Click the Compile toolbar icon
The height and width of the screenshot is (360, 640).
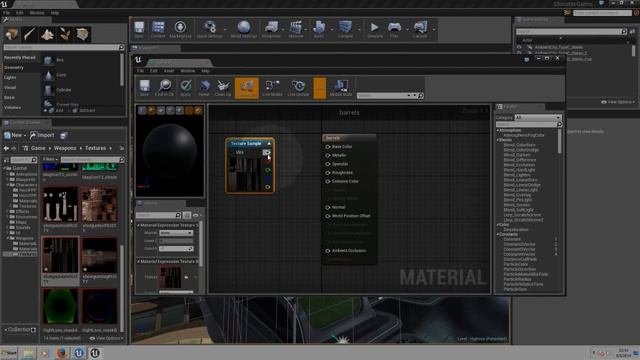click(345, 29)
